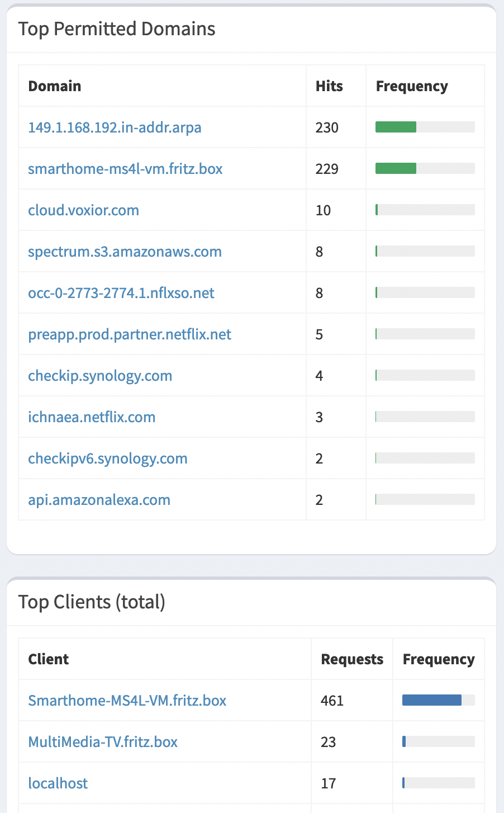Screen dimensions: 504x813
Task: Click the smarthome-ms4l-vm.fritz.box permitted domain
Action: click(125, 169)
